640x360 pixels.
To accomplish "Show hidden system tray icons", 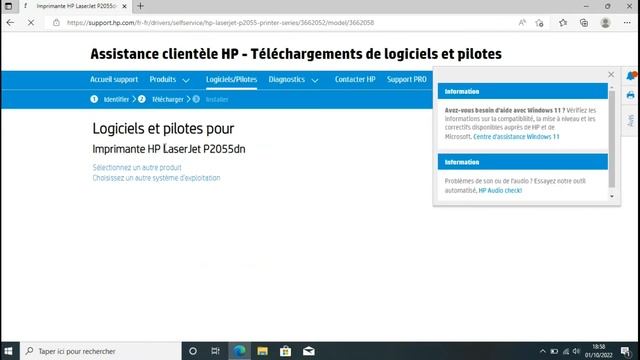I will (542, 351).
